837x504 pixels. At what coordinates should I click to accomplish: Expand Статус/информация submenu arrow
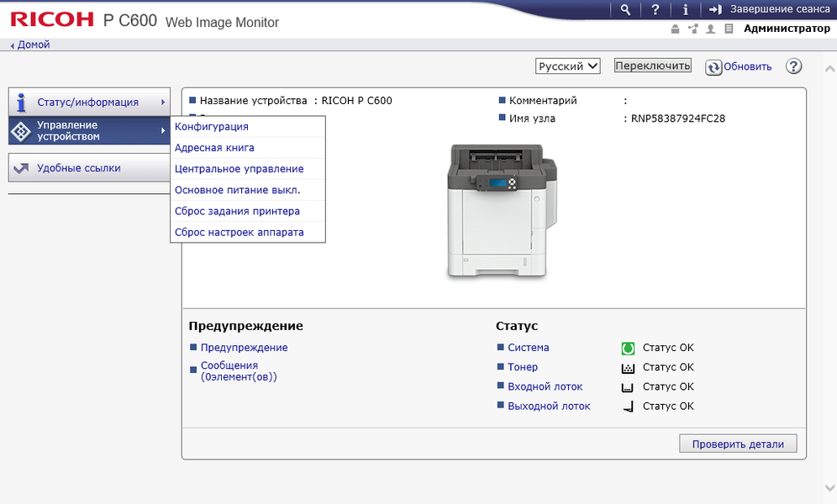(x=163, y=102)
